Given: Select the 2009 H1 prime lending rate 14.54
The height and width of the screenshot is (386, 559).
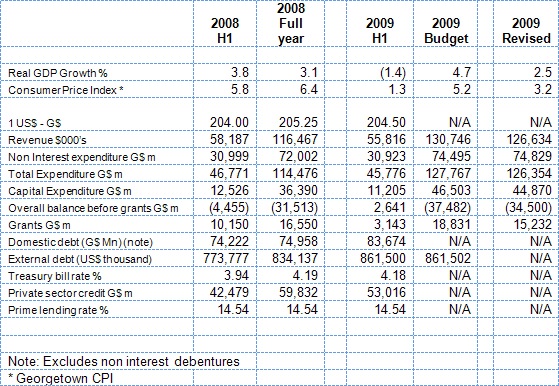Looking at the screenshot, I should 390,309.
